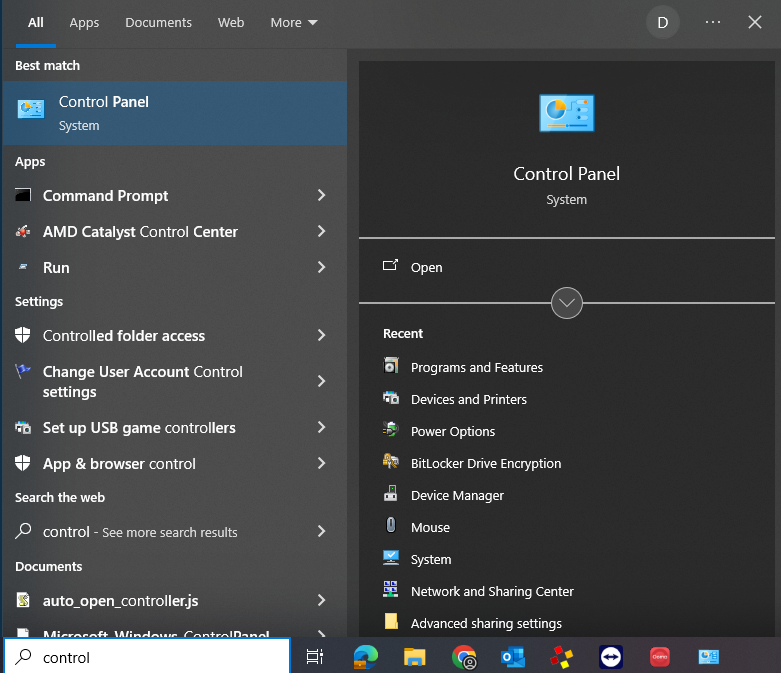Expand the Run result arrow

pyautogui.click(x=321, y=267)
